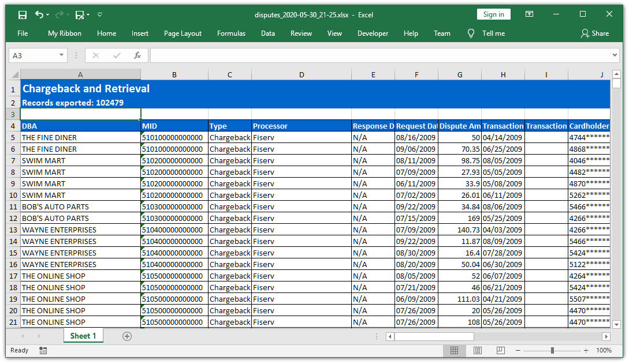Switch to Page Layout view
Viewport: 629px width, 364px height.
478,351
